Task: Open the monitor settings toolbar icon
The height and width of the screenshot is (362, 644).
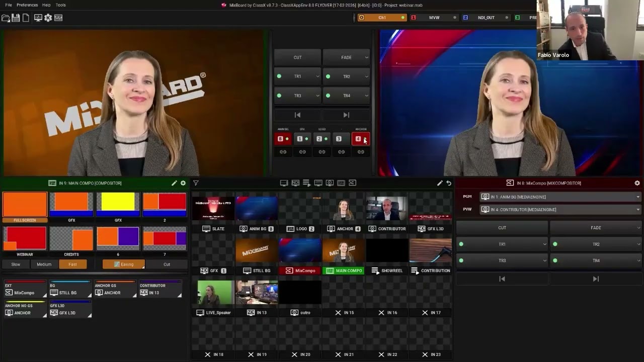Action: (x=38, y=18)
